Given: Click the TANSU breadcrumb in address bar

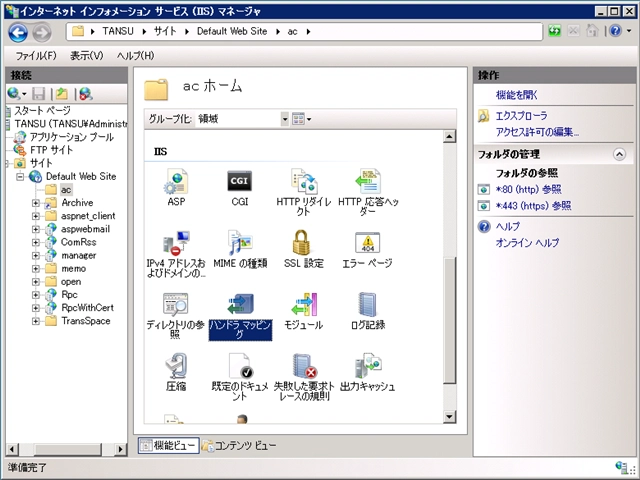Looking at the screenshot, I should pos(118,31).
